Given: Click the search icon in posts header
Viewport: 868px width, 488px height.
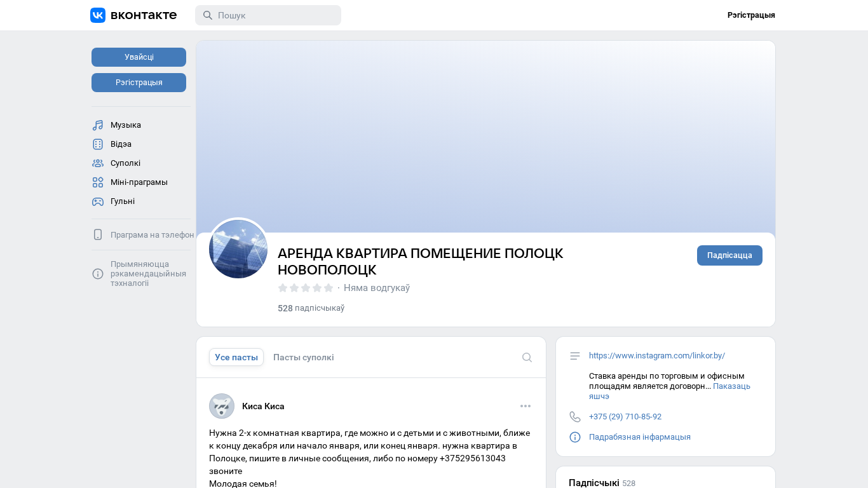Looking at the screenshot, I should [x=527, y=357].
